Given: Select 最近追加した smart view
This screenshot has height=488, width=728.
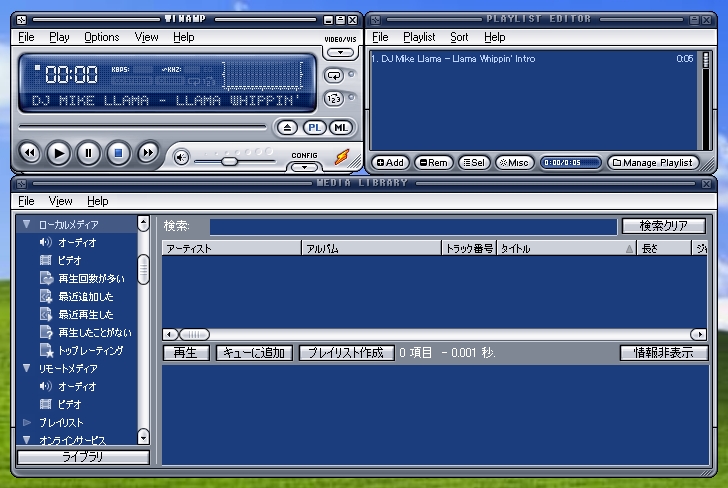Looking at the screenshot, I should pyautogui.click(x=85, y=297).
